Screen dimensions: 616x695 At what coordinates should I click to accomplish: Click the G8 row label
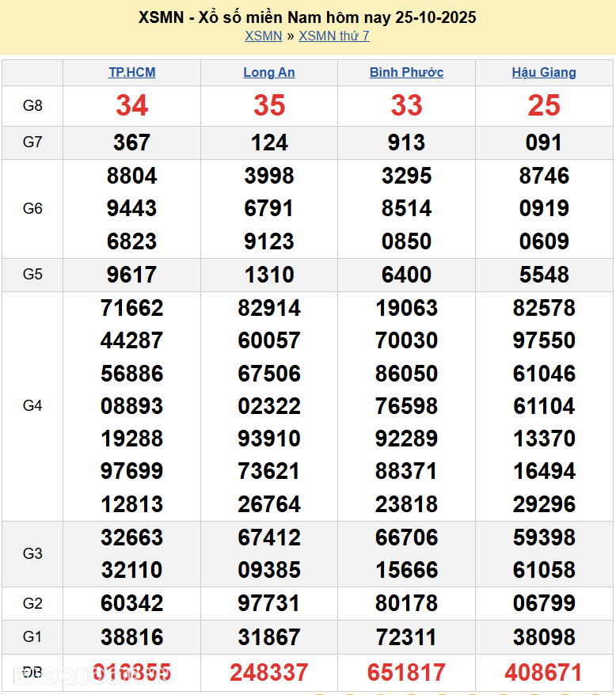pos(32,105)
